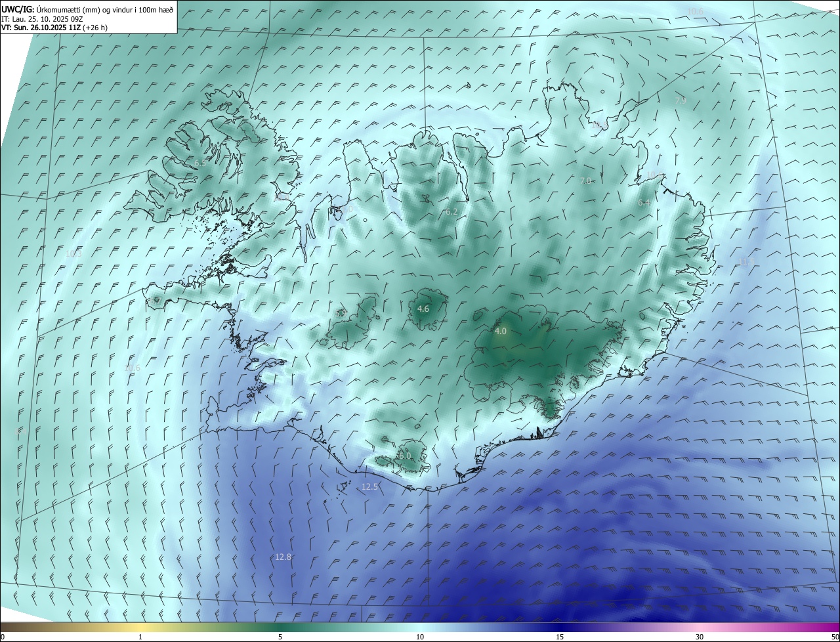Click the 6.5 value in the Westfjords
Screen dimensions: 840x642
(x=200, y=163)
